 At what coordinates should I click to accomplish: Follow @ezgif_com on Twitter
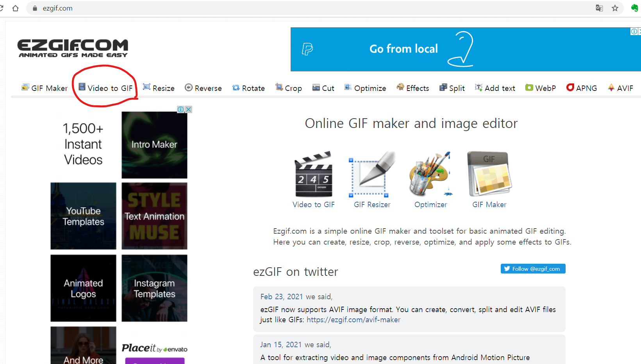point(533,269)
